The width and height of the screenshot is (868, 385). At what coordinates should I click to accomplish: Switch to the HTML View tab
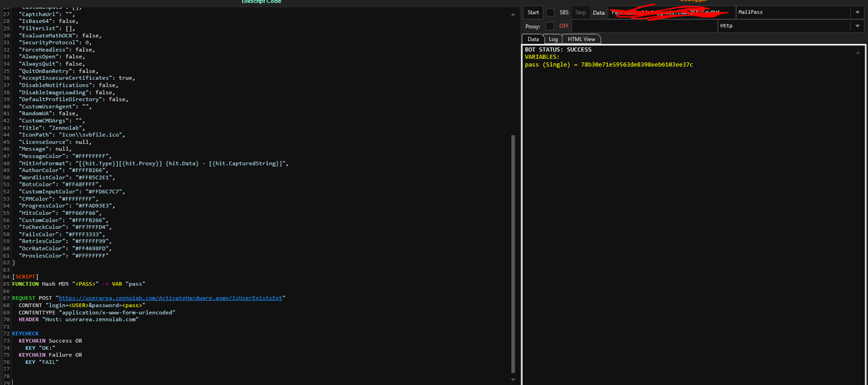tap(581, 39)
